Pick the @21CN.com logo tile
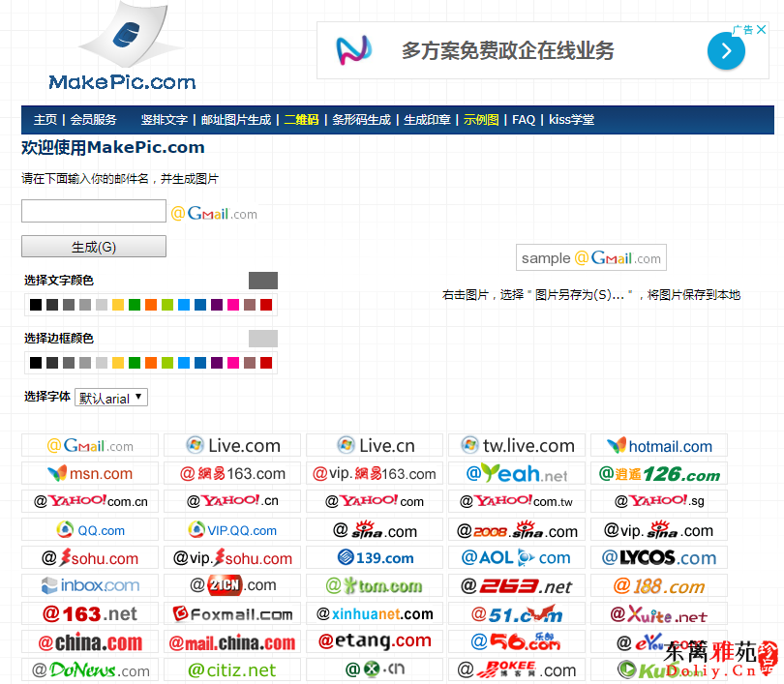784x684 pixels. click(x=232, y=585)
